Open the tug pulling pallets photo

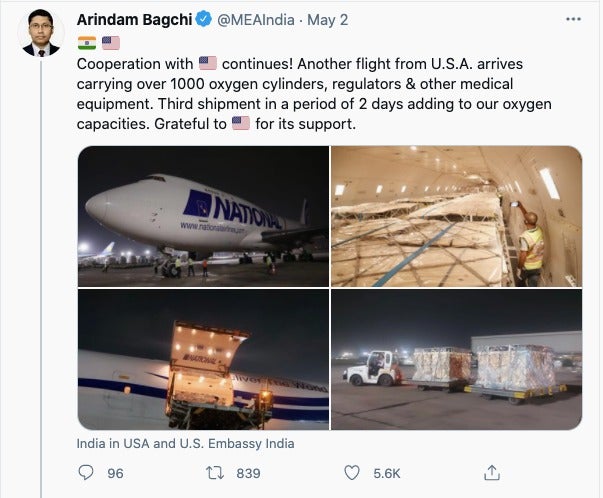(456, 360)
